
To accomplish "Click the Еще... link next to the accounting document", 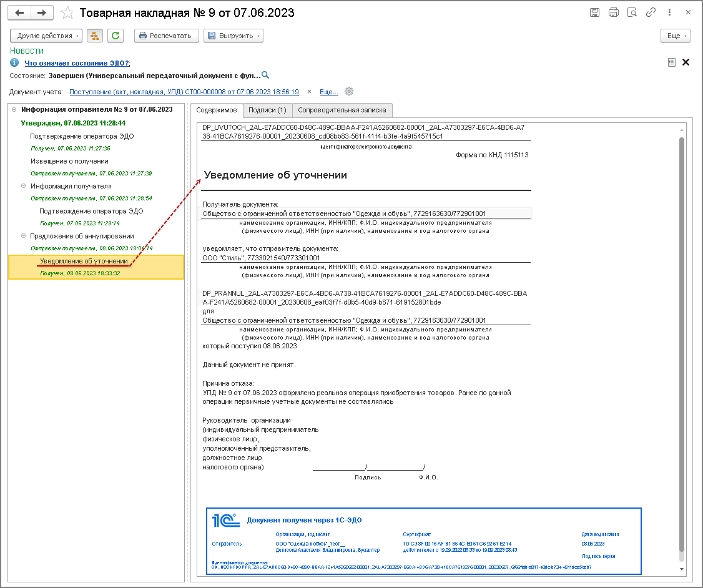I will 328,92.
